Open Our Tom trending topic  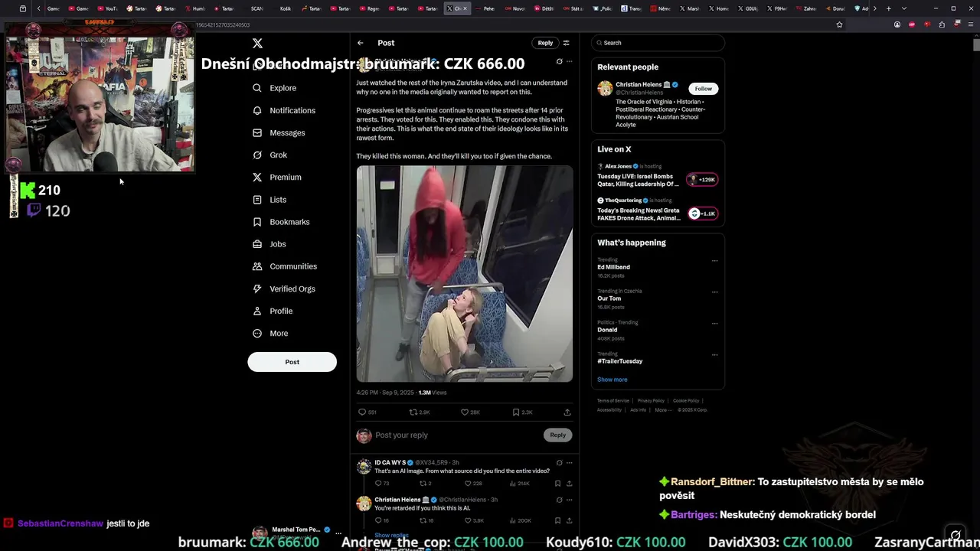click(x=609, y=298)
